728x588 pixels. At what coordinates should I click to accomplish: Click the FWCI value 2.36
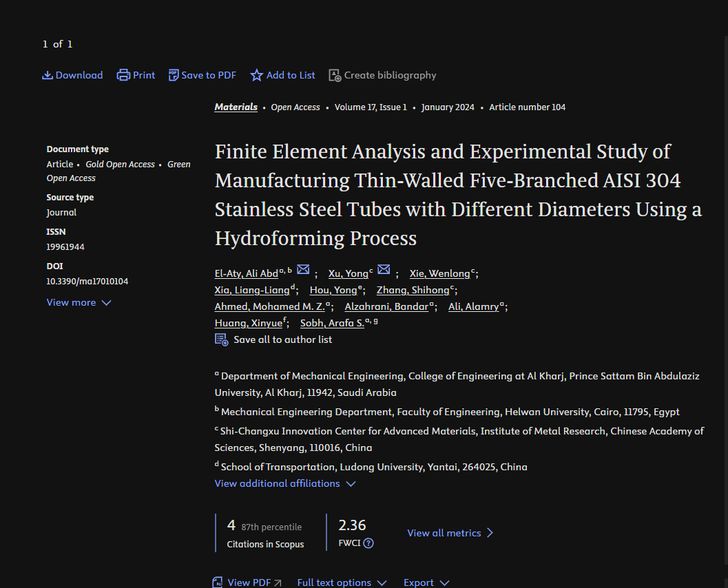point(352,525)
